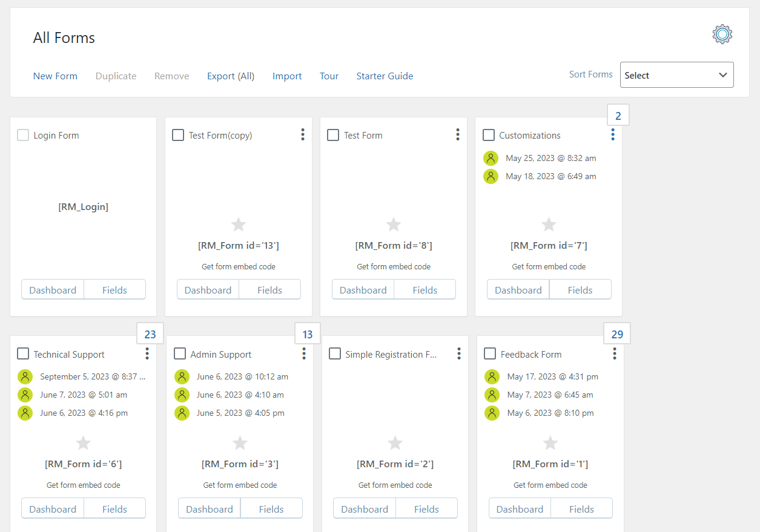Mark the Customizations form with the star icon
The width and height of the screenshot is (760, 532).
[x=548, y=224]
